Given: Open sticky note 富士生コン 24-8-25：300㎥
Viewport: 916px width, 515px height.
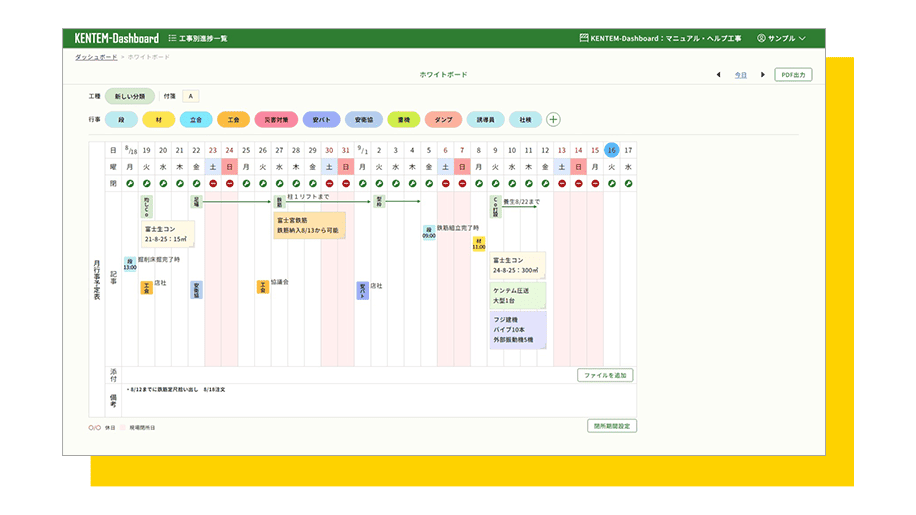Looking at the screenshot, I should click(517, 266).
